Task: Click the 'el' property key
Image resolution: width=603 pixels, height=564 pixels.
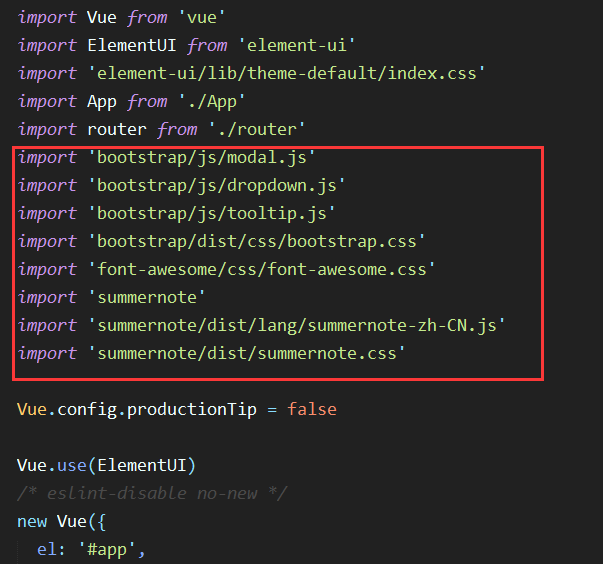Action: (46, 549)
